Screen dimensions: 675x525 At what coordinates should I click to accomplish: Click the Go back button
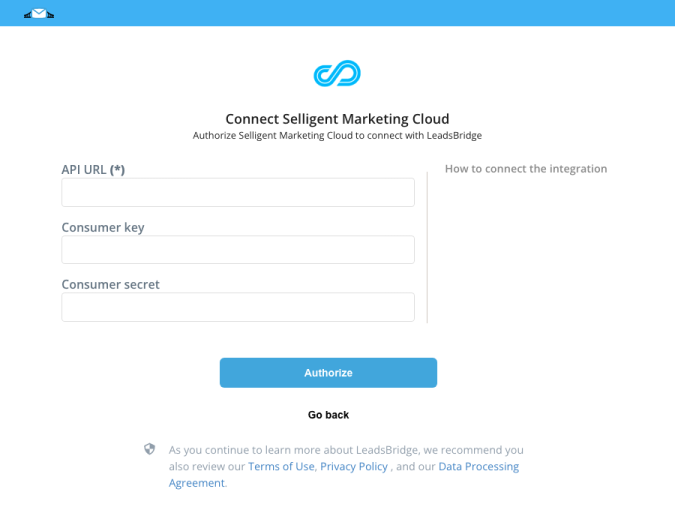pyautogui.click(x=328, y=415)
